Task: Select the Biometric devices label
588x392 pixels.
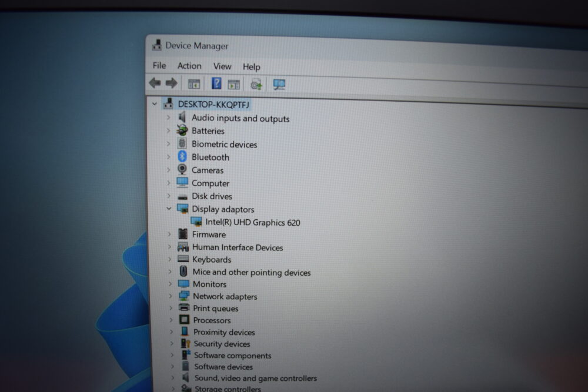Action: tap(224, 145)
